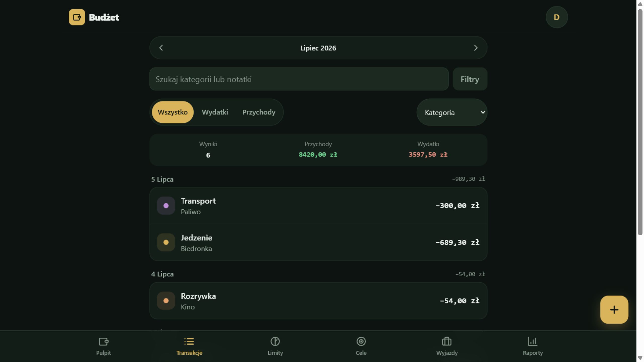Open the Wyjazdy suitcase icon
644x362 pixels.
[x=447, y=341]
